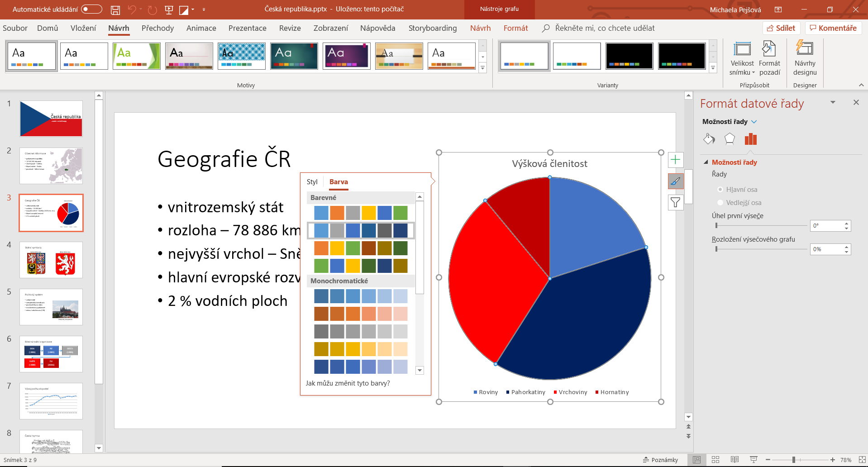The image size is (868, 467).
Task: Toggle Automatické ukládání switch
Action: tap(91, 9)
